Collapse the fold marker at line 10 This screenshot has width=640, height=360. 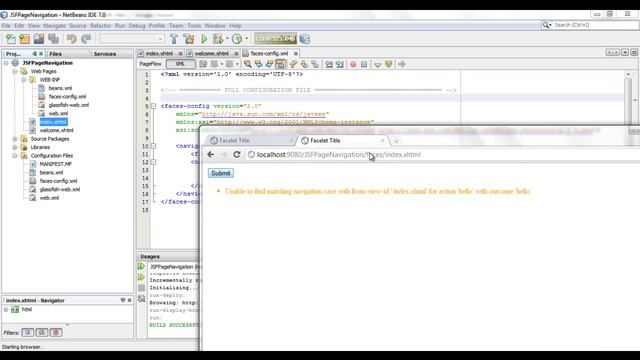click(154, 146)
